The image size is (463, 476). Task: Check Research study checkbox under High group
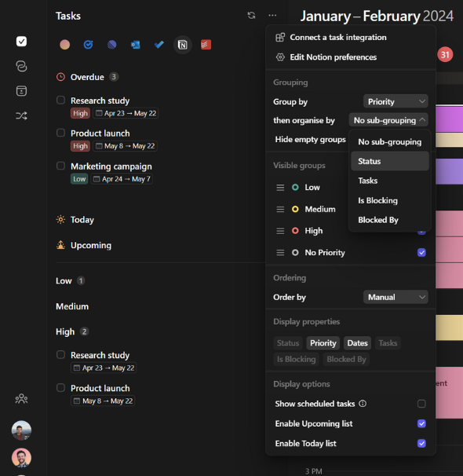point(60,354)
